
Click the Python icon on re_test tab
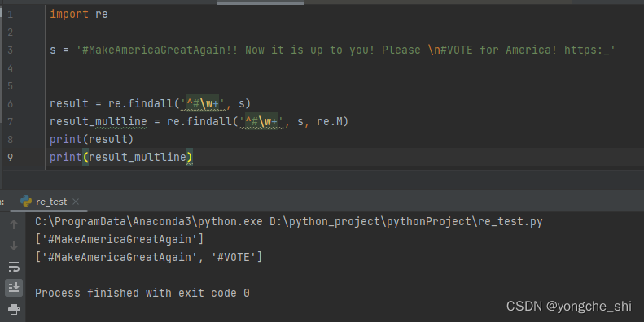26,201
